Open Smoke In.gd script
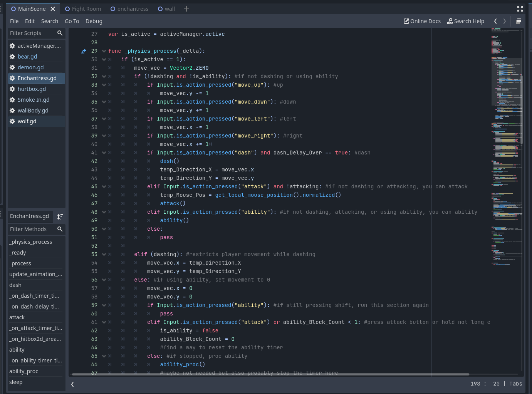 (x=37, y=100)
